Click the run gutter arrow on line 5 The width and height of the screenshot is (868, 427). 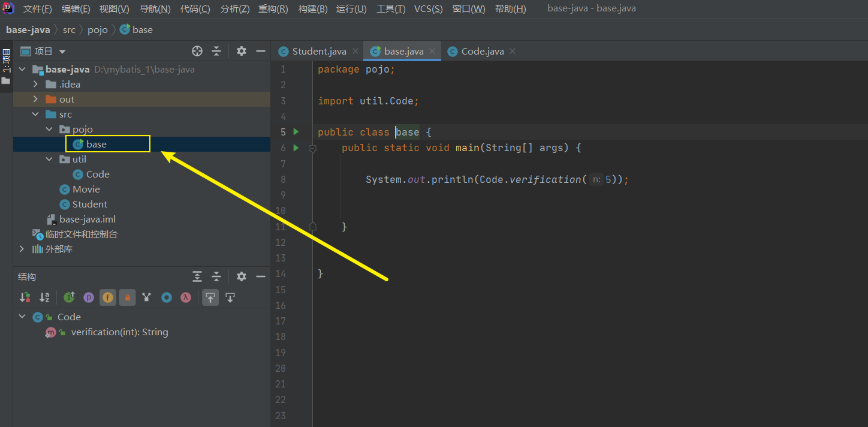click(x=296, y=131)
